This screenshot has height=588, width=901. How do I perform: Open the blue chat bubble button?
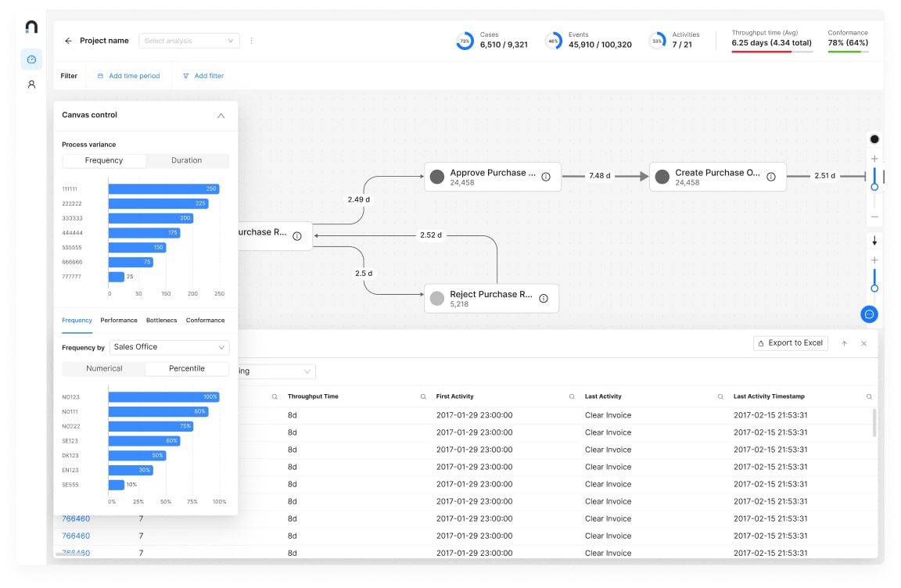click(x=870, y=314)
